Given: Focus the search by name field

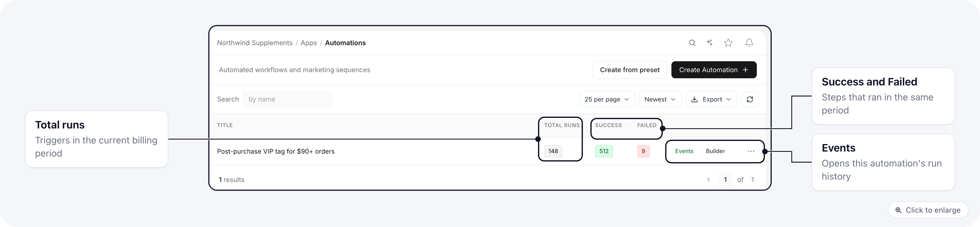Looking at the screenshot, I should [x=288, y=99].
